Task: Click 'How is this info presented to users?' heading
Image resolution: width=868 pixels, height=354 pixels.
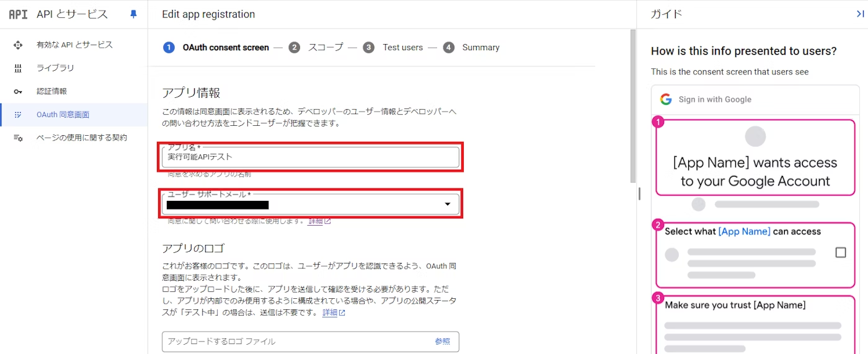Action: pos(743,51)
